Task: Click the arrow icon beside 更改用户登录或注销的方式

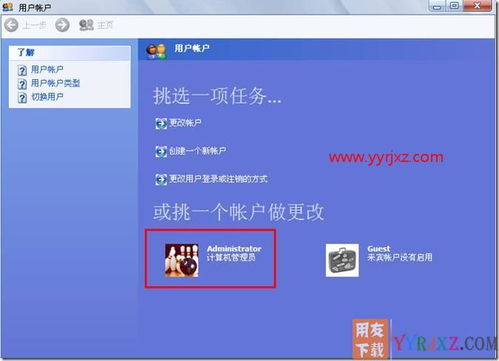Action: 161,180
